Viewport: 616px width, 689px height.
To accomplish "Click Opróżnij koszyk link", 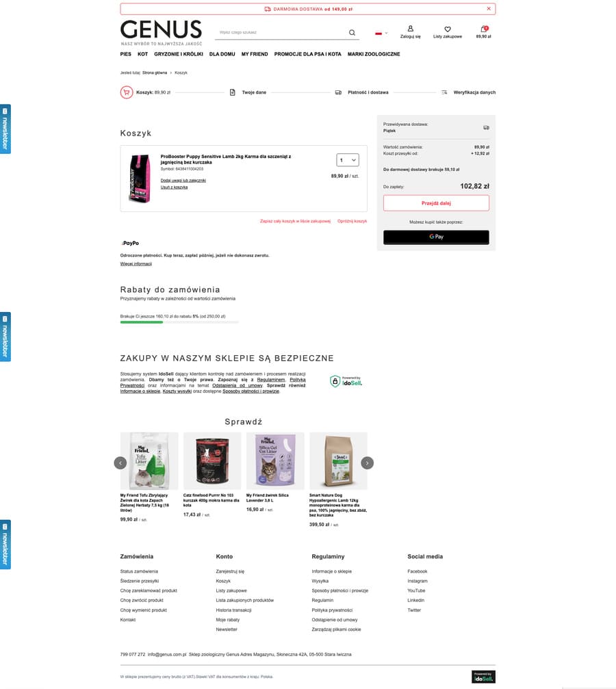I will (x=352, y=221).
